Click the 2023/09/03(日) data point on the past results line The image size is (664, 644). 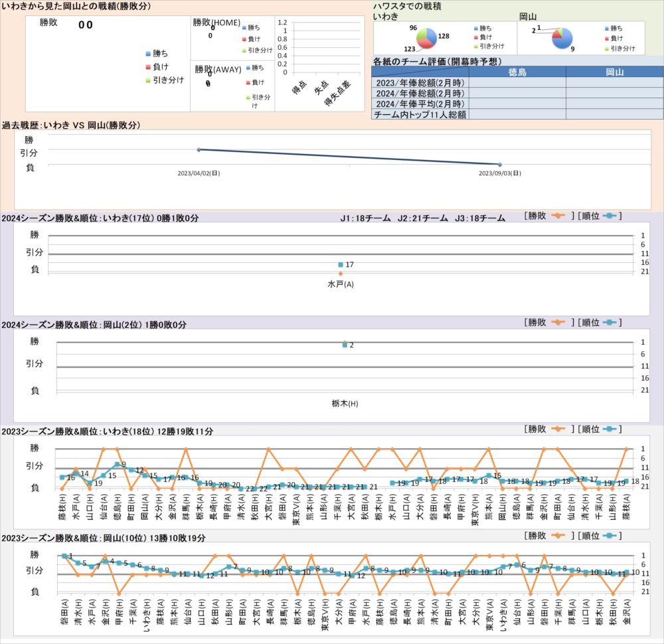(500, 164)
